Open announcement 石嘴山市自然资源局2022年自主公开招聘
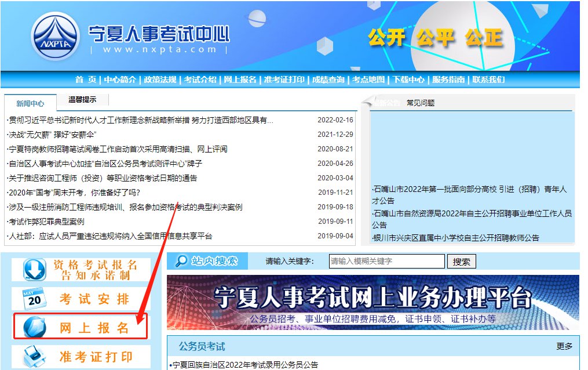The height and width of the screenshot is (370, 588). click(x=472, y=219)
